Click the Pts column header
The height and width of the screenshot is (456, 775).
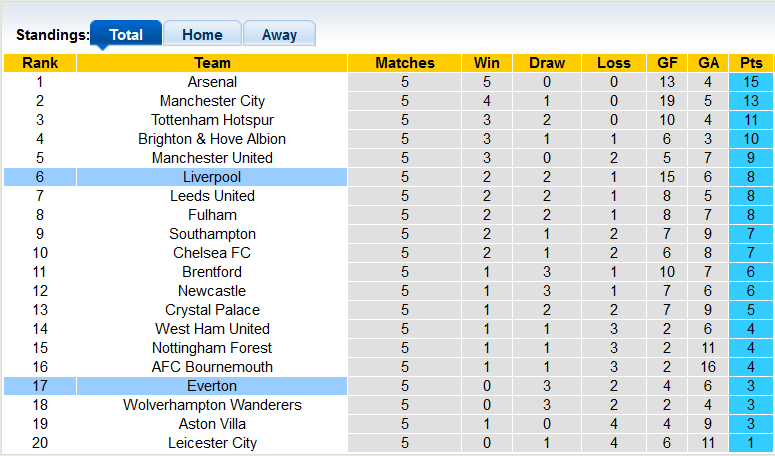tap(751, 63)
